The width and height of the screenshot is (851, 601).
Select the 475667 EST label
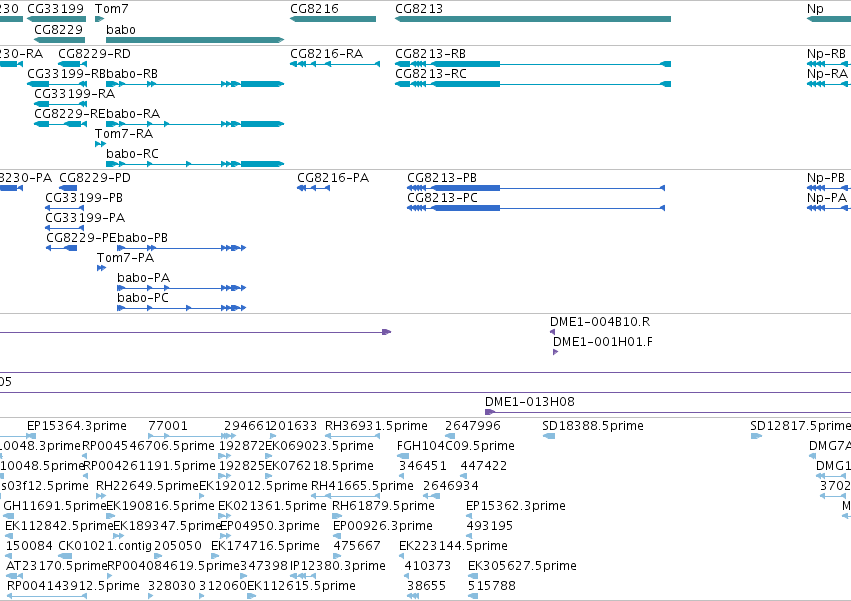pyautogui.click(x=357, y=546)
